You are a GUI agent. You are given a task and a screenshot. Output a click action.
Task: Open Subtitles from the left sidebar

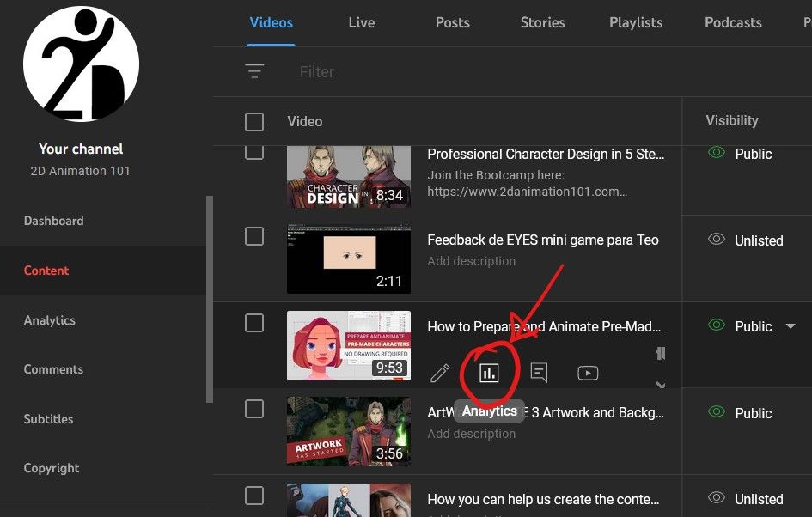49,419
